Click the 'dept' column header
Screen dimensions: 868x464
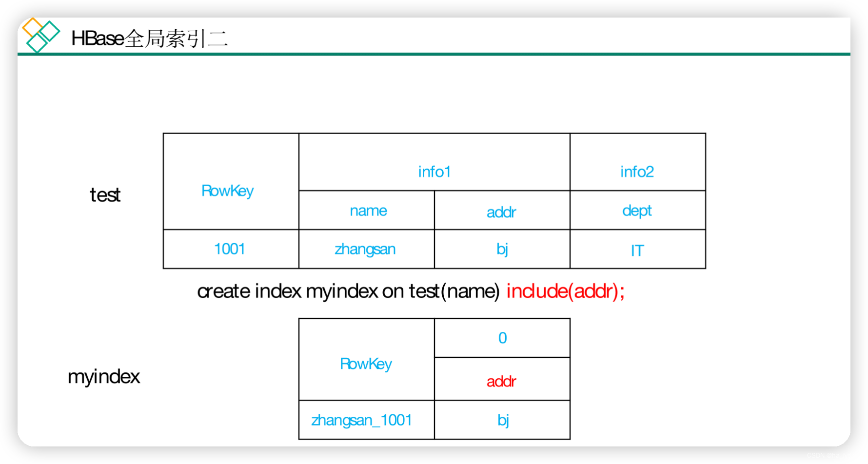637,211
